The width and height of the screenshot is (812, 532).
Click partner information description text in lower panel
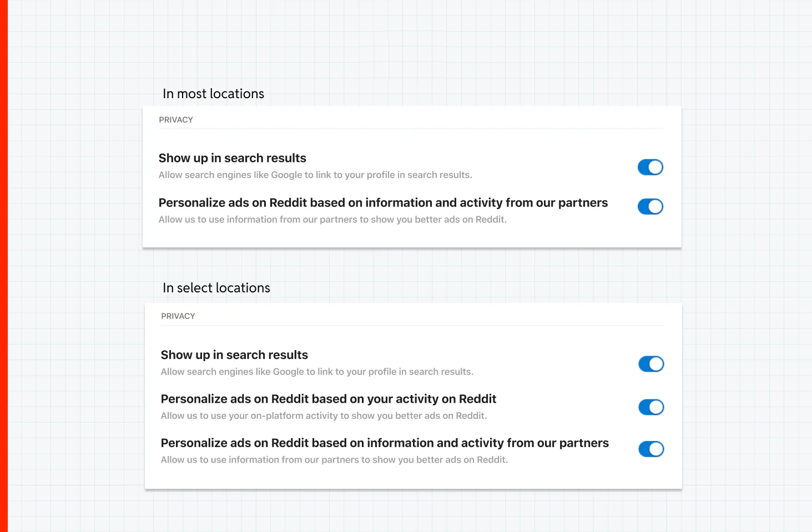334,460
